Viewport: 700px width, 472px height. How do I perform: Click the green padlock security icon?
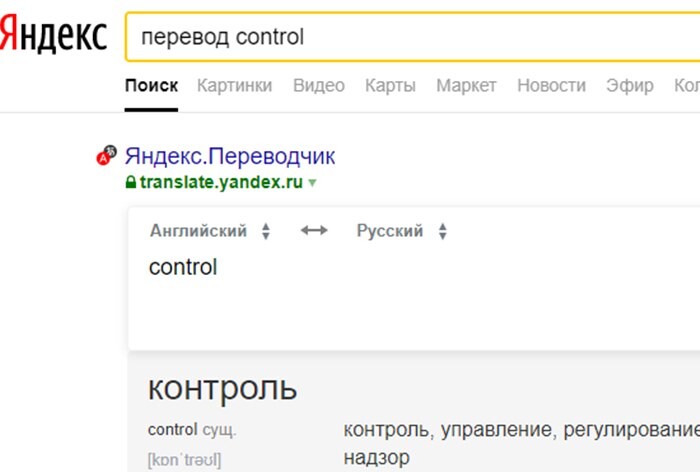click(129, 183)
